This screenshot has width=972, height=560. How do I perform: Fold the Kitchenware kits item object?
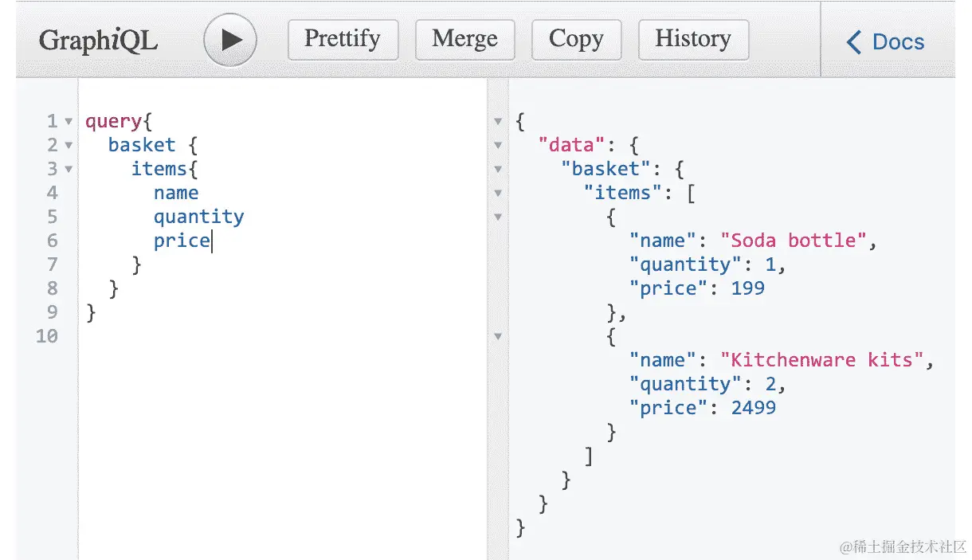point(498,337)
